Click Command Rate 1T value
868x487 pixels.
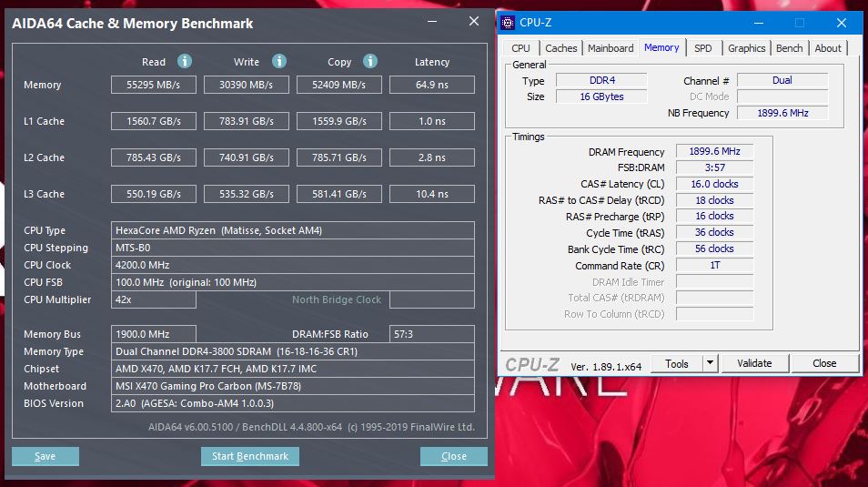pos(714,266)
